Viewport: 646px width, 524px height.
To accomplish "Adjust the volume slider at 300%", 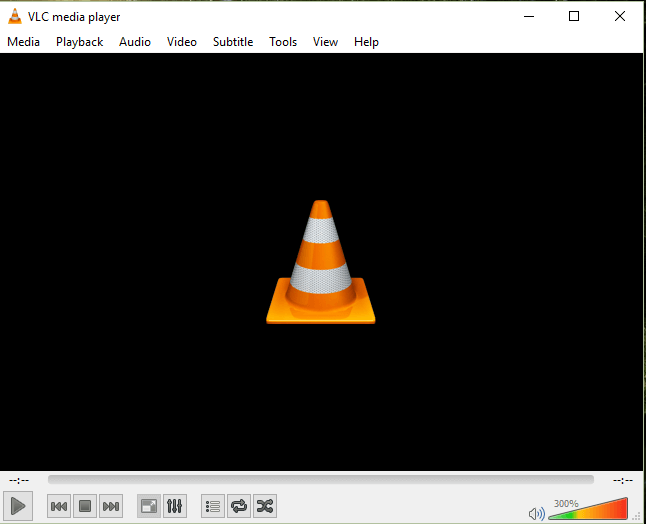I will (x=589, y=509).
